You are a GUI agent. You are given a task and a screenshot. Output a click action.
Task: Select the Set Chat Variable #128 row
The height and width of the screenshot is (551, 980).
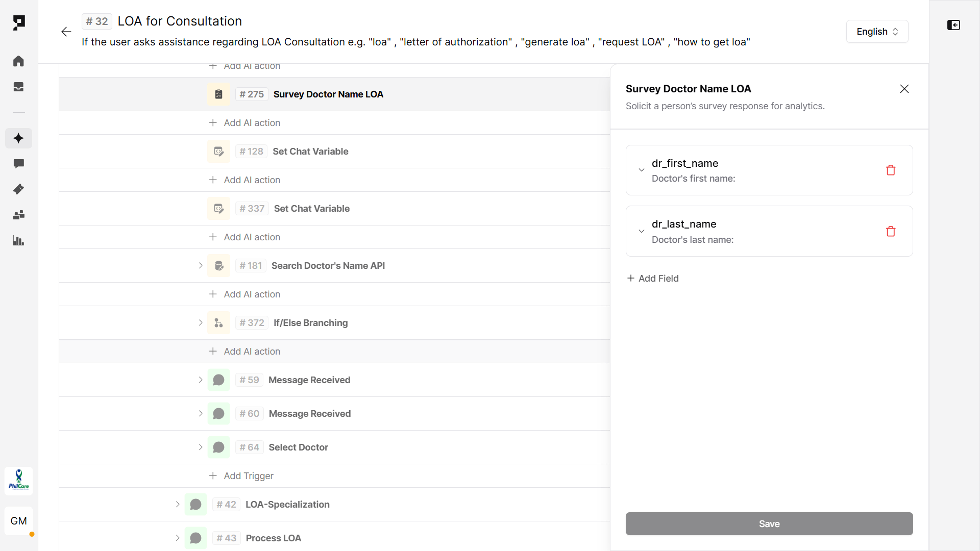point(310,152)
